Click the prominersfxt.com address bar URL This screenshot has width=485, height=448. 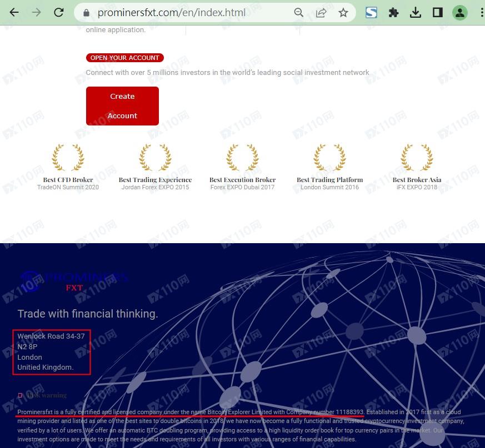(171, 13)
